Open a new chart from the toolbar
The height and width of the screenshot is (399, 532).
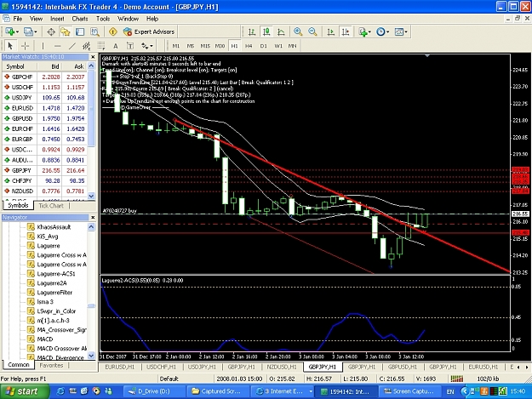pos(9,31)
